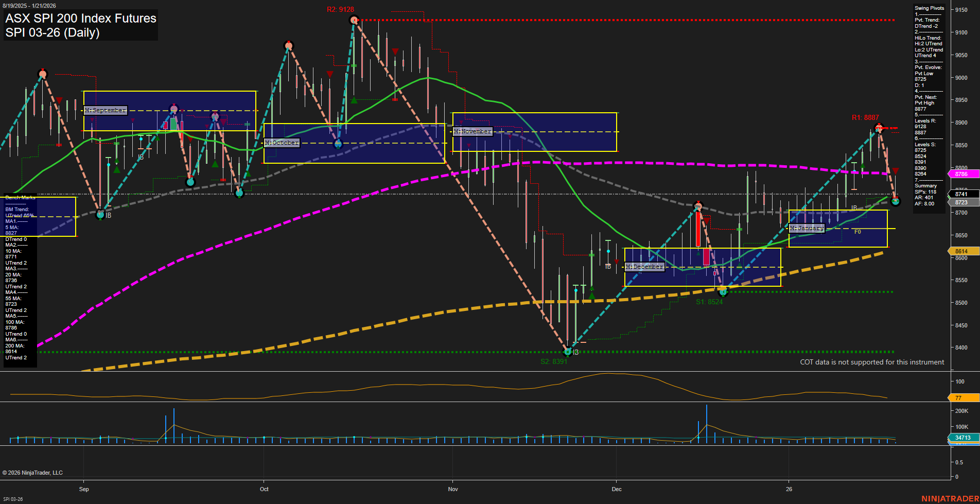Click the orange 77 oscillator value marker

pyautogui.click(x=959, y=398)
